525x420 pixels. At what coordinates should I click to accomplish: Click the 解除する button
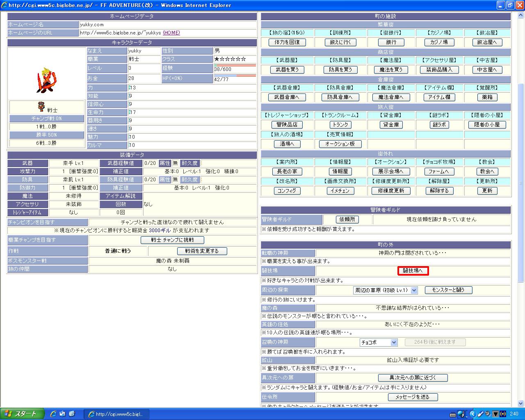click(439, 191)
